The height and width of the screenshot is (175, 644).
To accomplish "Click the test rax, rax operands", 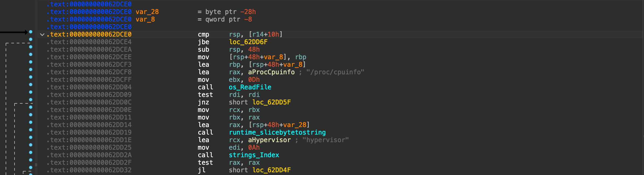I will pyautogui.click(x=244, y=163).
